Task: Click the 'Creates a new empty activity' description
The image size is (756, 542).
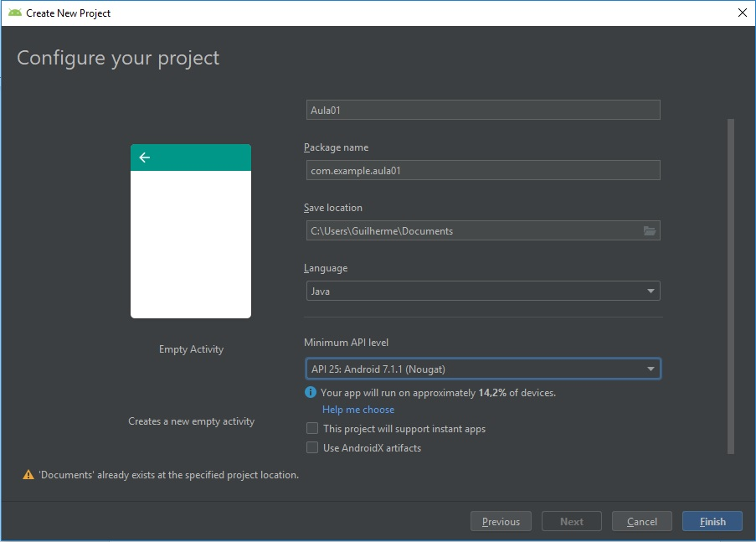Action: tap(192, 421)
